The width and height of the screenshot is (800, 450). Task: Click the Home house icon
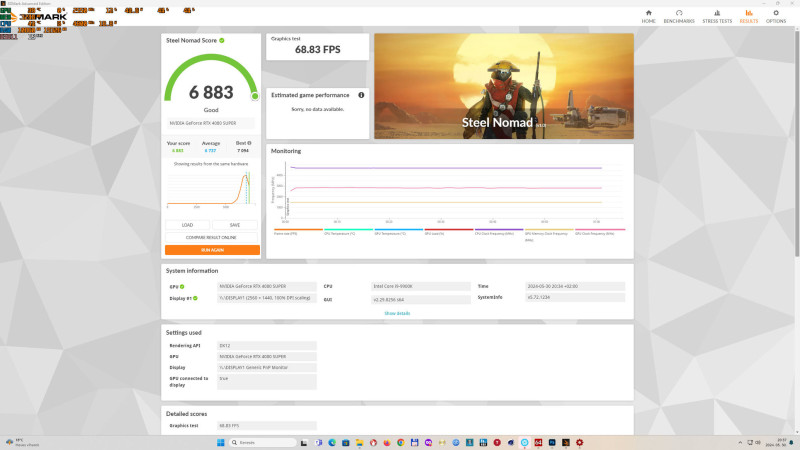(x=648, y=13)
